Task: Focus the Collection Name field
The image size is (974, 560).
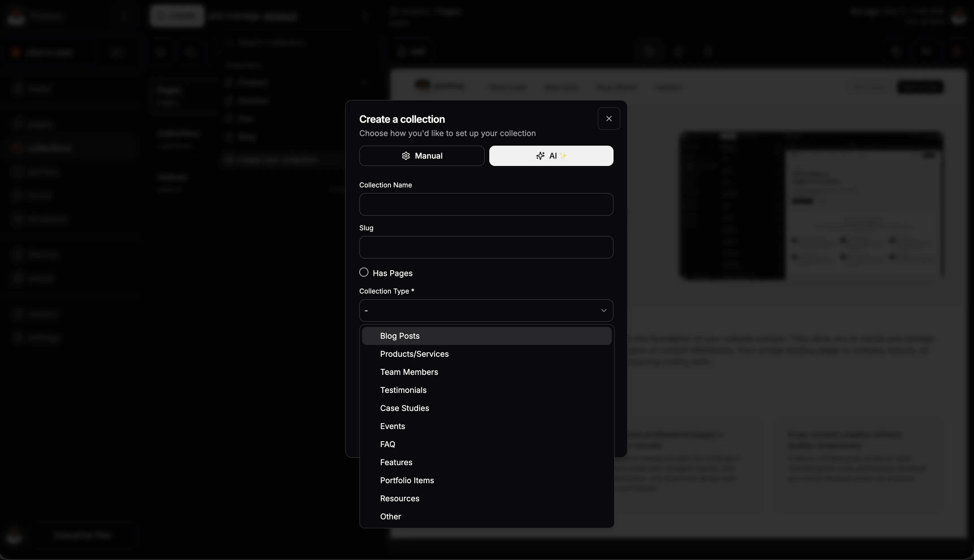Action: coord(486,204)
